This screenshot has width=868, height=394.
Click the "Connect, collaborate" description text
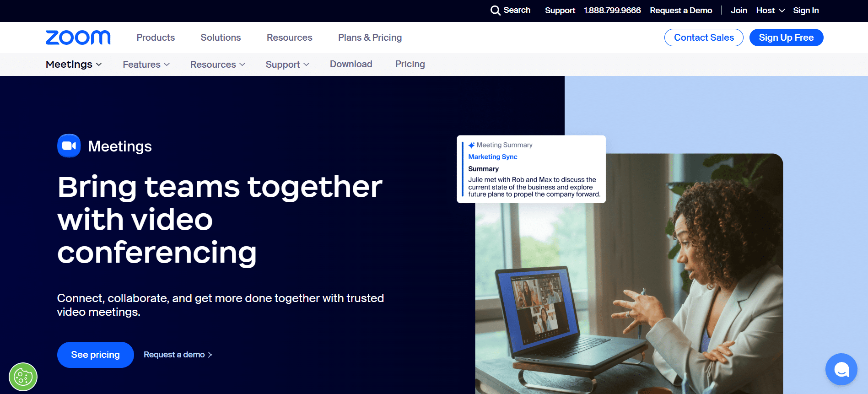(x=221, y=305)
